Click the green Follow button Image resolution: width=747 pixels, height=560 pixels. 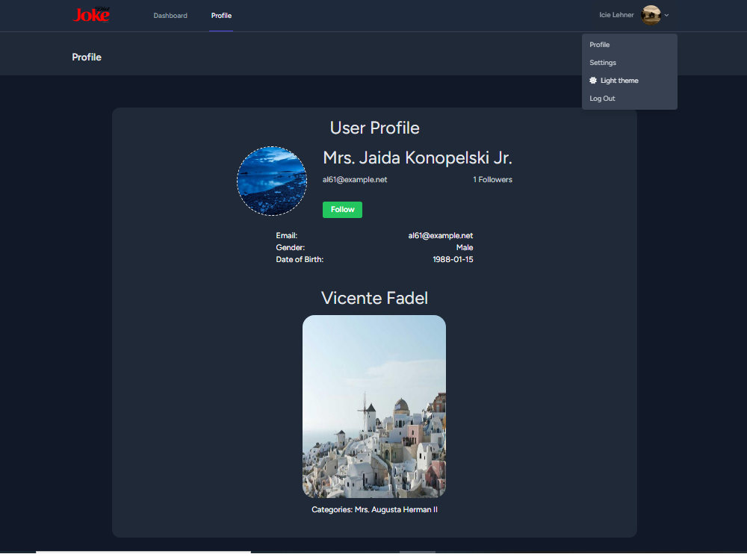(x=342, y=210)
